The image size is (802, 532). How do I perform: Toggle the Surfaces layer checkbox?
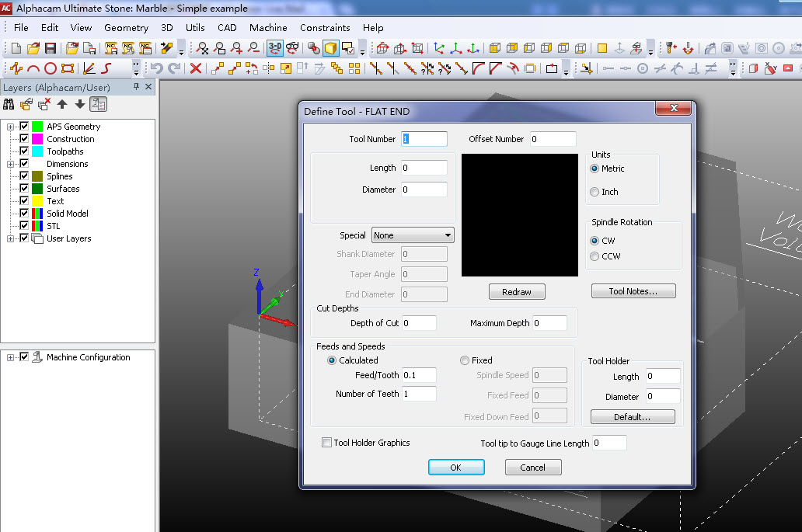point(24,188)
